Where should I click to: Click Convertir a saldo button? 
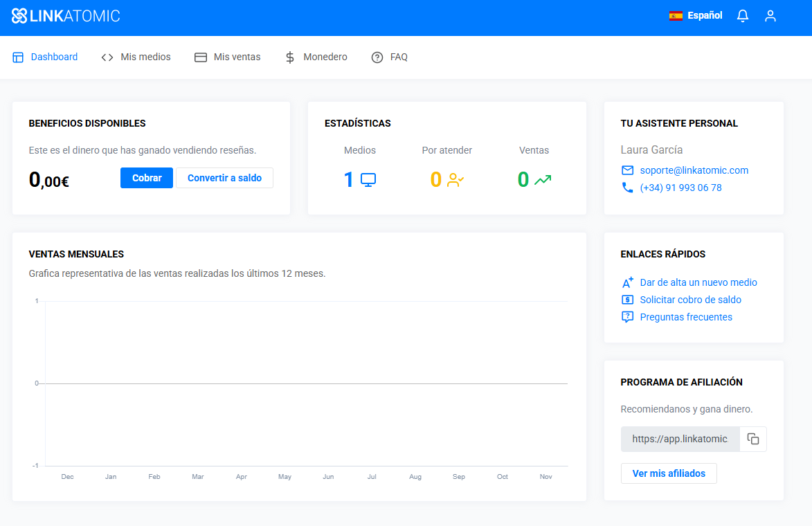pyautogui.click(x=224, y=178)
